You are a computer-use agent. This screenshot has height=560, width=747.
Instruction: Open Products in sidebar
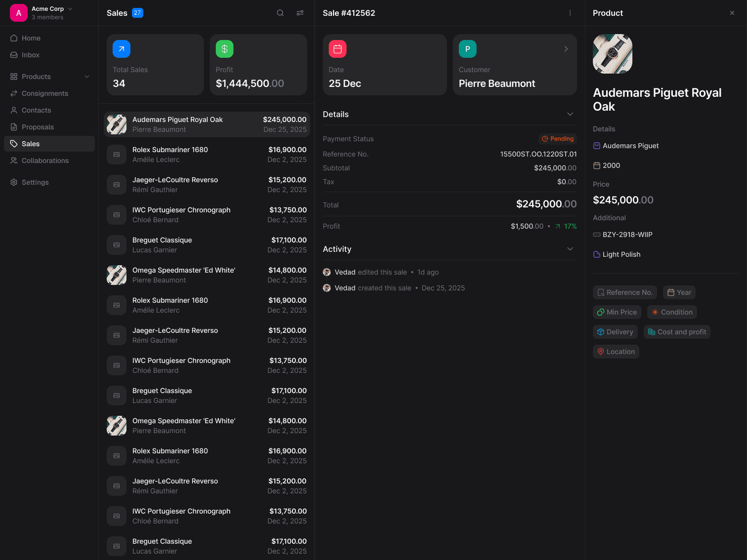coord(49,77)
